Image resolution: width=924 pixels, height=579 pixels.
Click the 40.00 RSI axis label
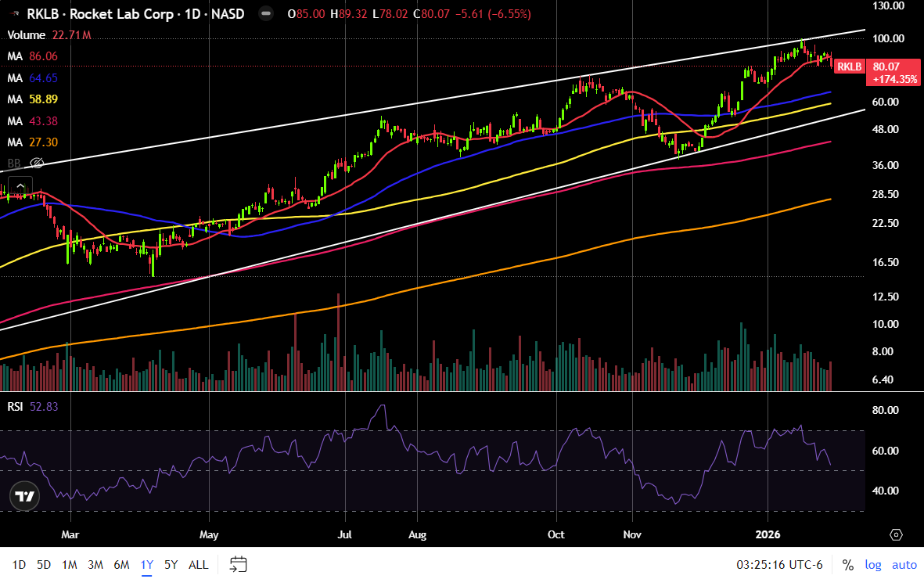[x=885, y=491]
